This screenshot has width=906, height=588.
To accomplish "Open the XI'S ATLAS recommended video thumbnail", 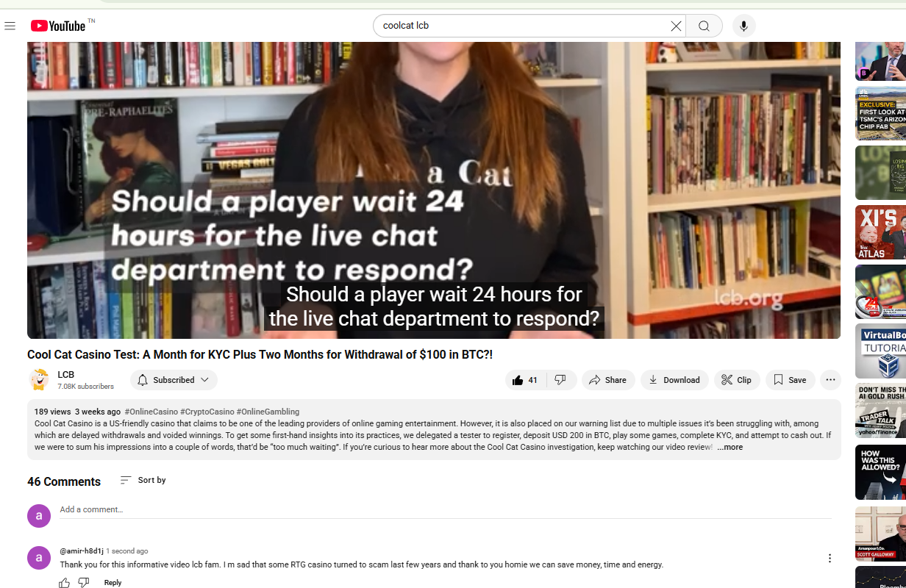I will 880,232.
